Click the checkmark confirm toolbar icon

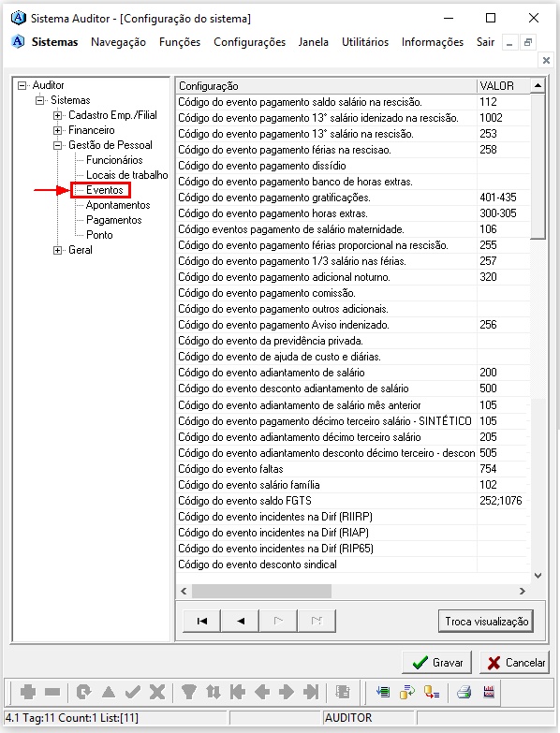[133, 692]
